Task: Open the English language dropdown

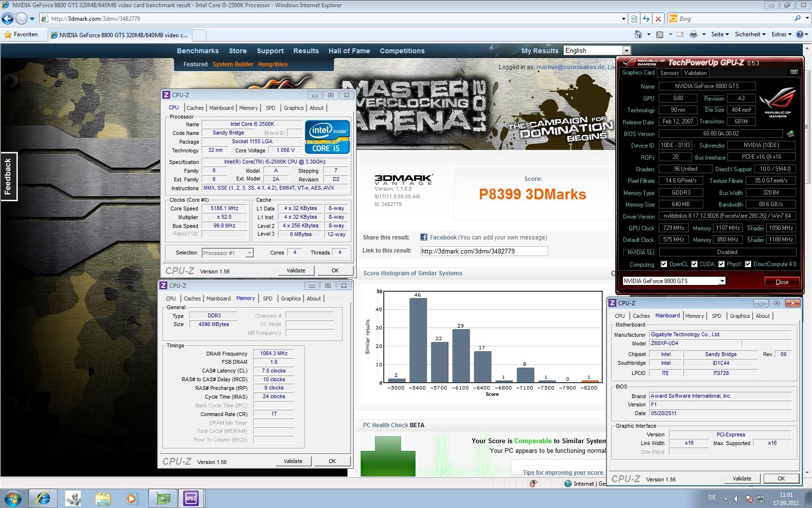Action: (597, 50)
